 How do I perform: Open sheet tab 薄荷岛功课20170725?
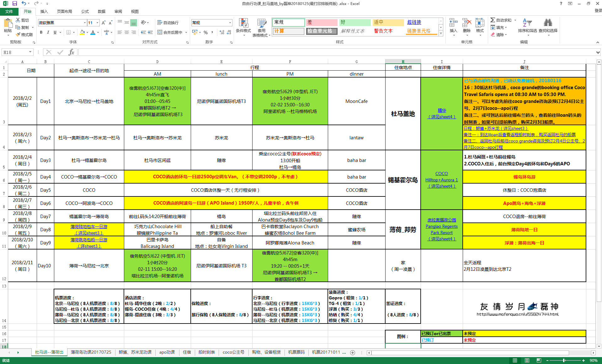[x=91, y=352]
